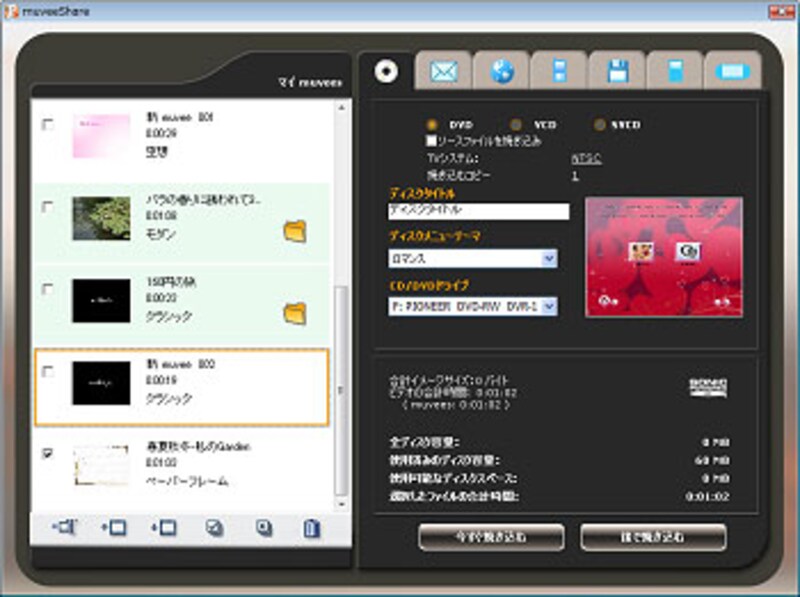Click the mobile phone output tab icon
The image size is (800, 597).
pos(674,72)
